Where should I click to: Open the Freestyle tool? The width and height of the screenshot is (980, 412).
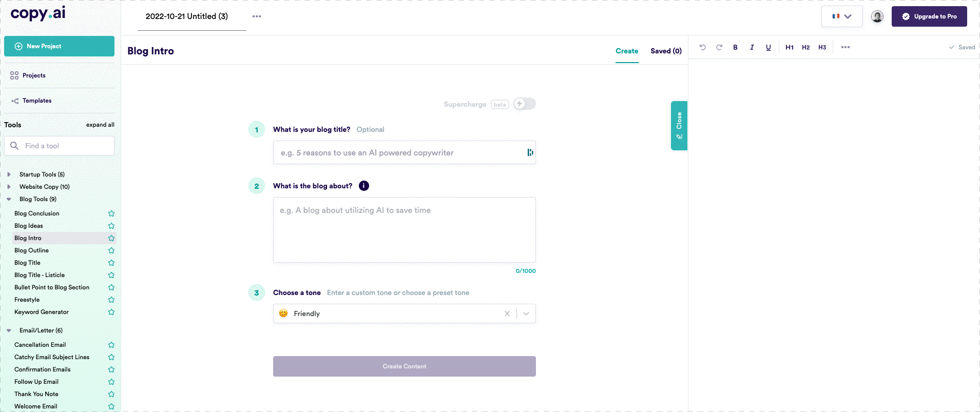pyautogui.click(x=27, y=300)
